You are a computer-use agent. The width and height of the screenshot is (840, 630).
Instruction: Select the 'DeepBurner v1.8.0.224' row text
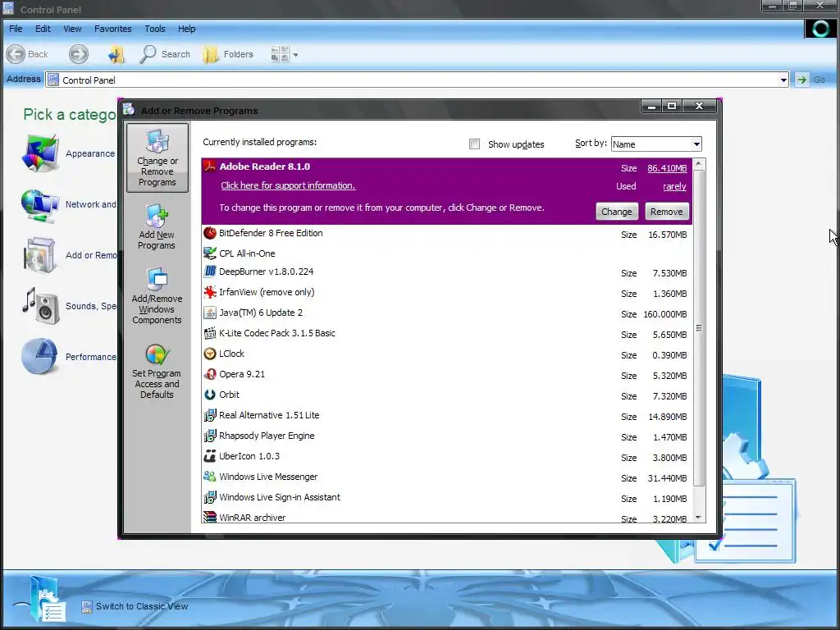point(267,272)
